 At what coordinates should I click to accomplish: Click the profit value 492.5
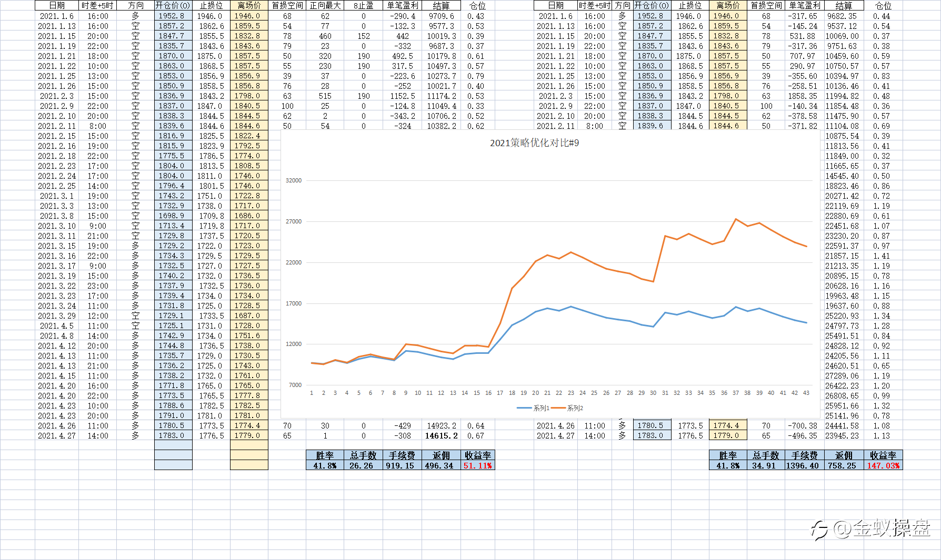403,56
